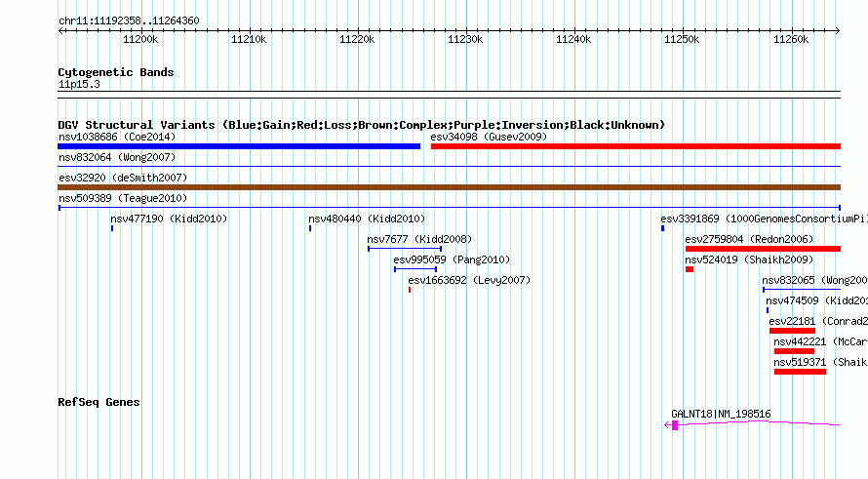868x479 pixels.
Task: Click the 11220k ruler tick label
Action: point(357,39)
